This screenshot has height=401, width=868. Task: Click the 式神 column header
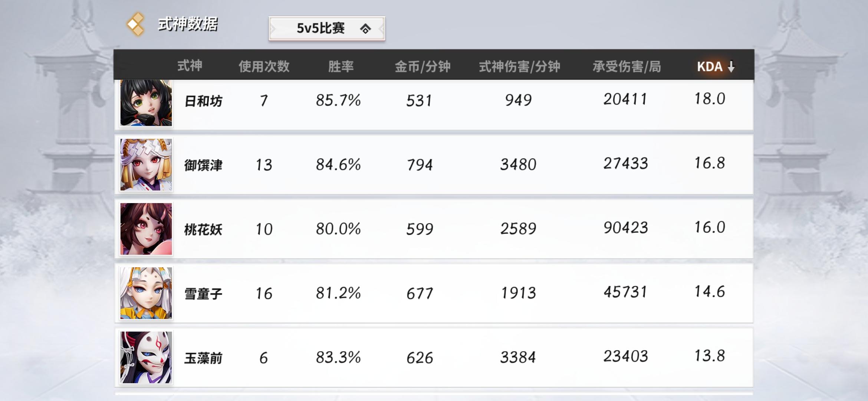coord(190,66)
